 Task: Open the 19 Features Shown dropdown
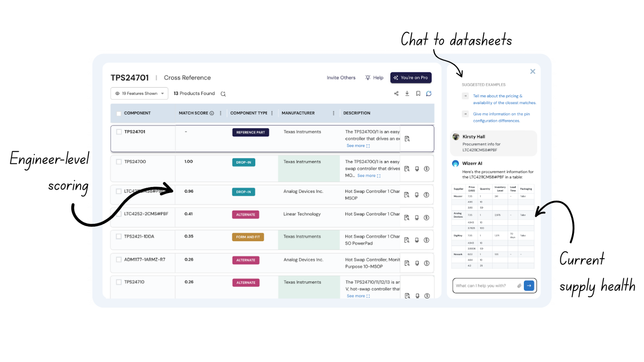point(139,93)
